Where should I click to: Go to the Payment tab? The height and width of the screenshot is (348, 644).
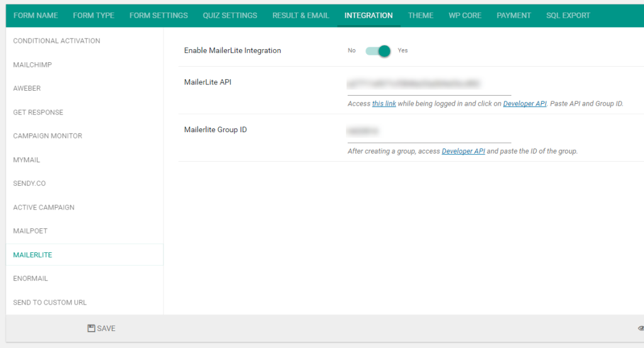[x=514, y=16]
